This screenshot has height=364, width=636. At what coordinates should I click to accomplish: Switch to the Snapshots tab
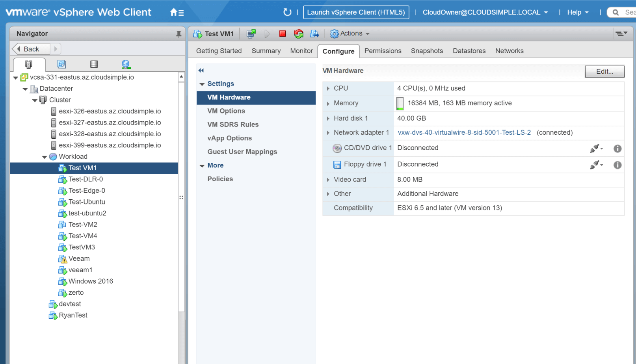[x=427, y=51]
